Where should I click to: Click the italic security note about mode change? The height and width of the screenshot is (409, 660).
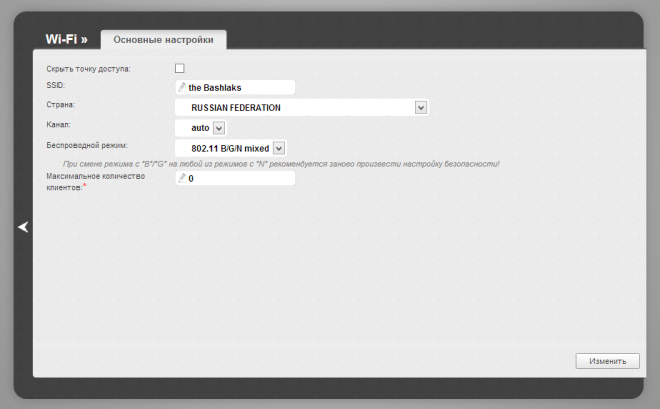[281, 164]
